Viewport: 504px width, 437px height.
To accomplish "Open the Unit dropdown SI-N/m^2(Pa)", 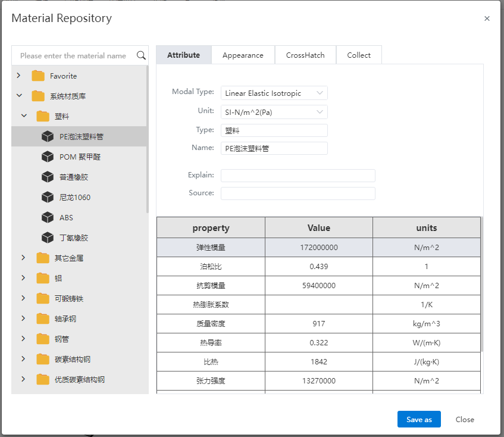I will (x=274, y=112).
